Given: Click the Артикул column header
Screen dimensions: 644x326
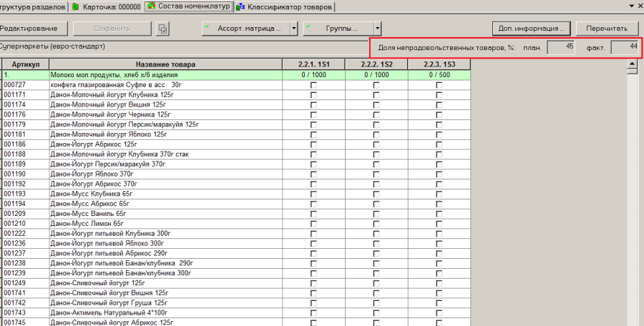Looking at the screenshot, I should 26,64.
